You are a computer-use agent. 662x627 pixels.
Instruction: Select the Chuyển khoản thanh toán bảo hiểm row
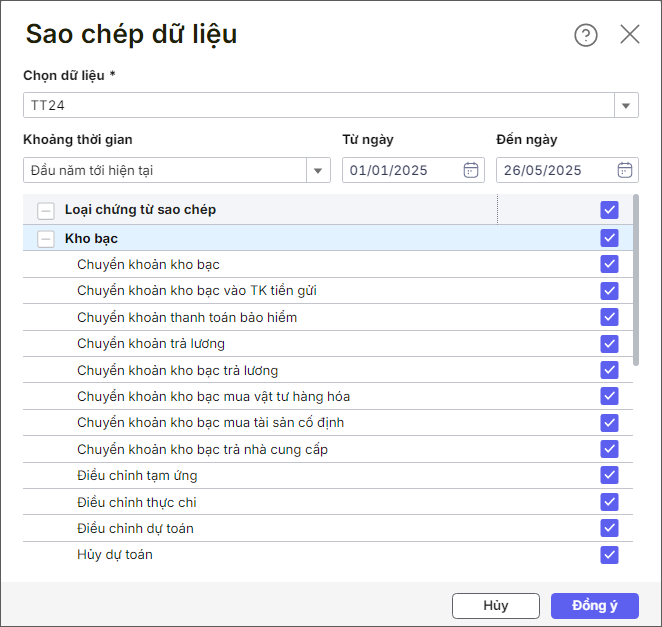click(187, 317)
